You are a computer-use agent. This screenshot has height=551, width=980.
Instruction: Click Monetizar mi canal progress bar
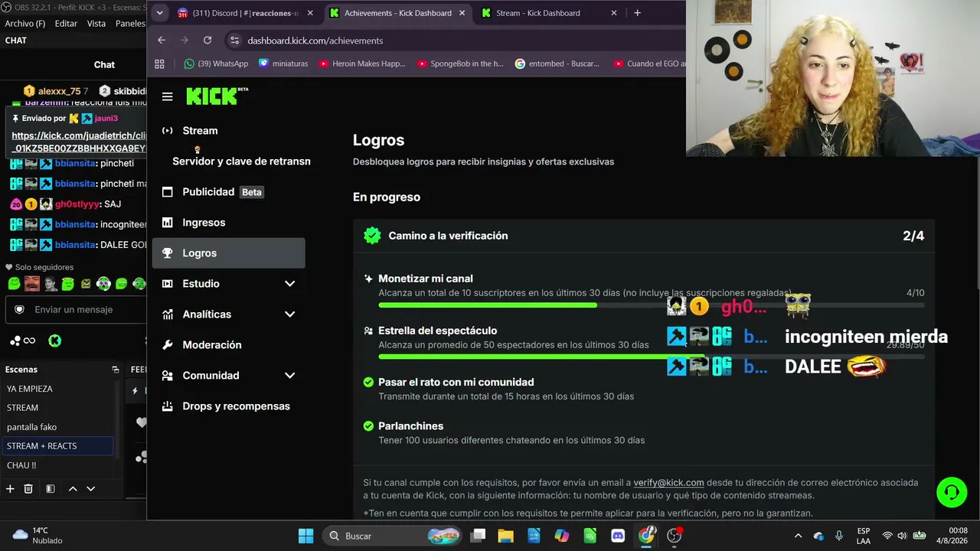[651, 305]
